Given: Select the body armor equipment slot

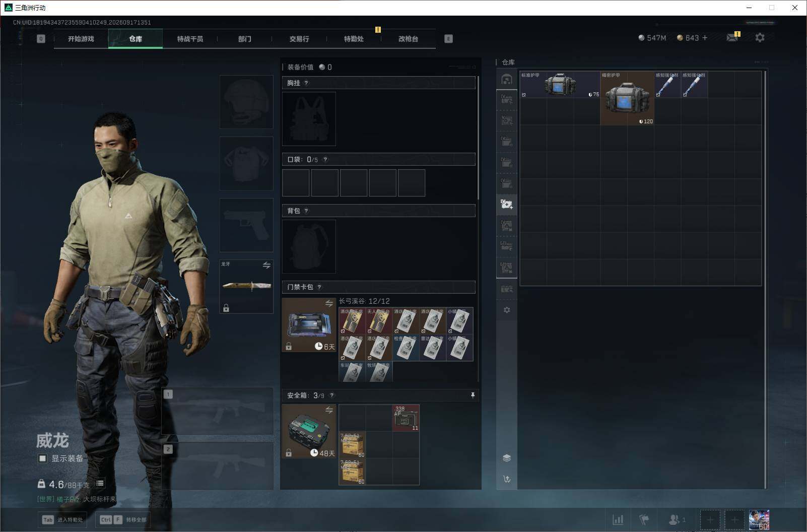Looking at the screenshot, I should 246,163.
